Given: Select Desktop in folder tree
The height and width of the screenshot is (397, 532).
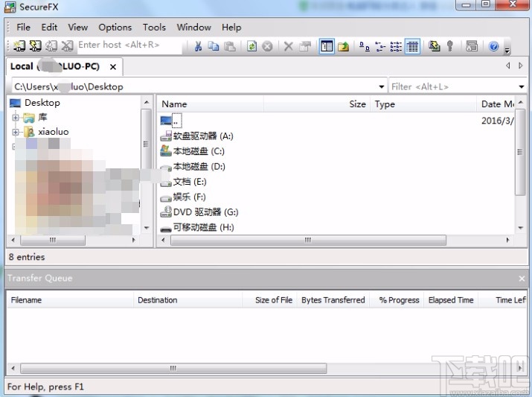Looking at the screenshot, I should tap(42, 103).
